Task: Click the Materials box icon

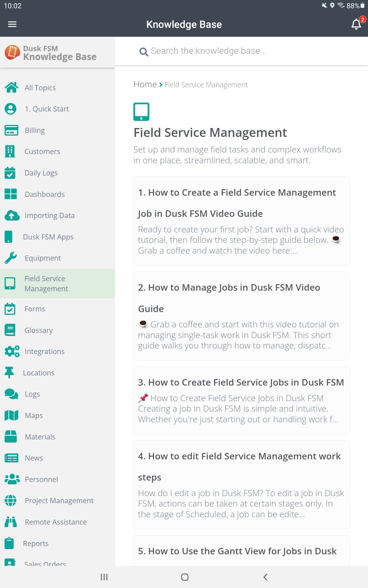Action: 11,437
